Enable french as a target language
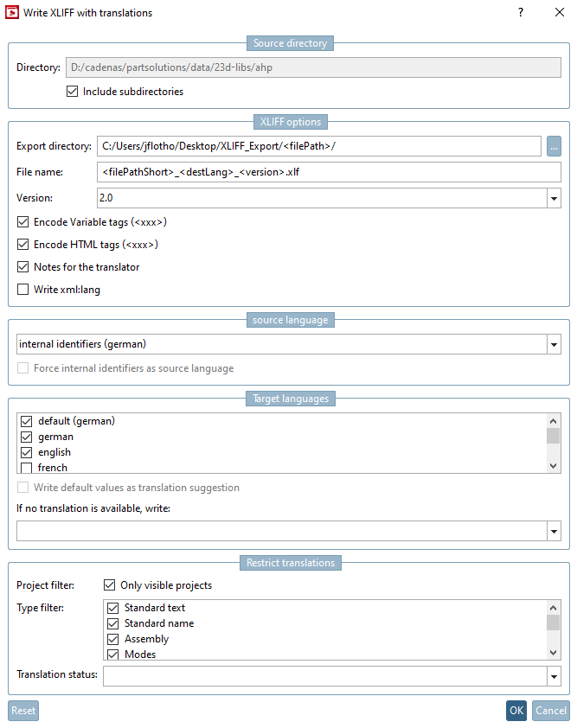 click(x=25, y=467)
